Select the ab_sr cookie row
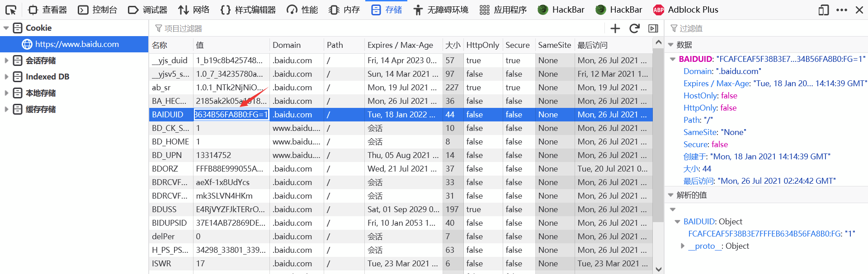The width and height of the screenshot is (868, 274). [401, 88]
